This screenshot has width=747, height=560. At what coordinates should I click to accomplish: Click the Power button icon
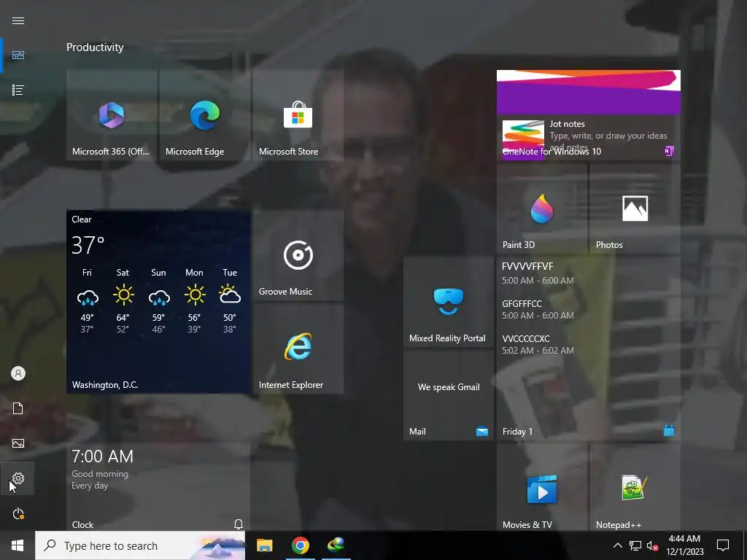pyautogui.click(x=18, y=514)
